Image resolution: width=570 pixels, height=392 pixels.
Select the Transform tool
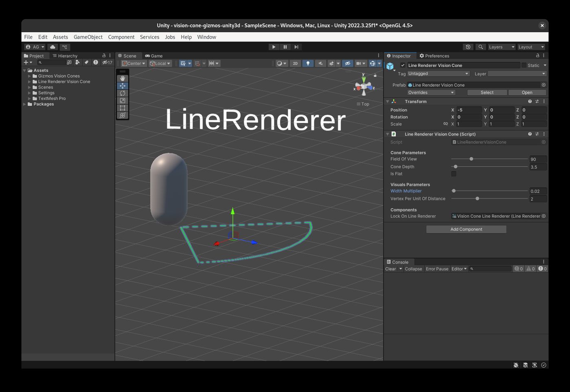pyautogui.click(x=123, y=115)
